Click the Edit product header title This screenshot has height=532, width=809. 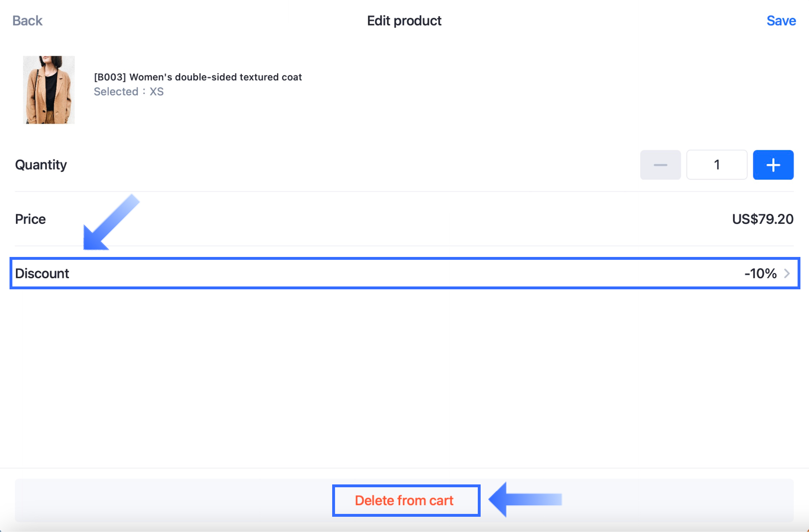tap(404, 20)
